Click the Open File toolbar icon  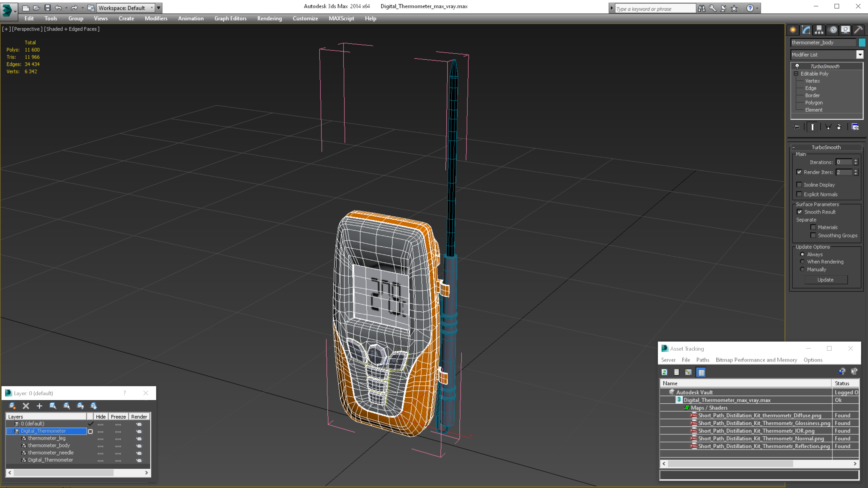pyautogui.click(x=37, y=8)
